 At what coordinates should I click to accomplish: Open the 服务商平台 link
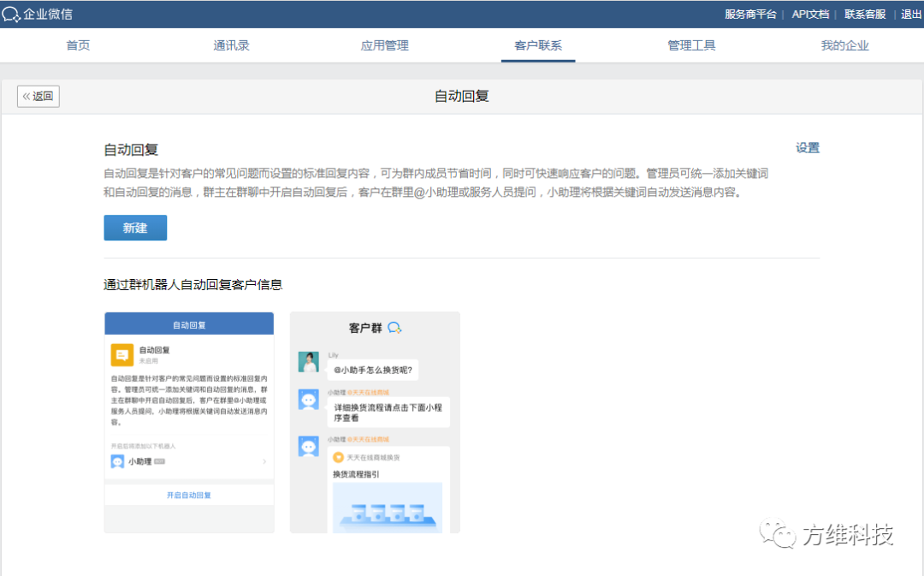click(x=750, y=15)
